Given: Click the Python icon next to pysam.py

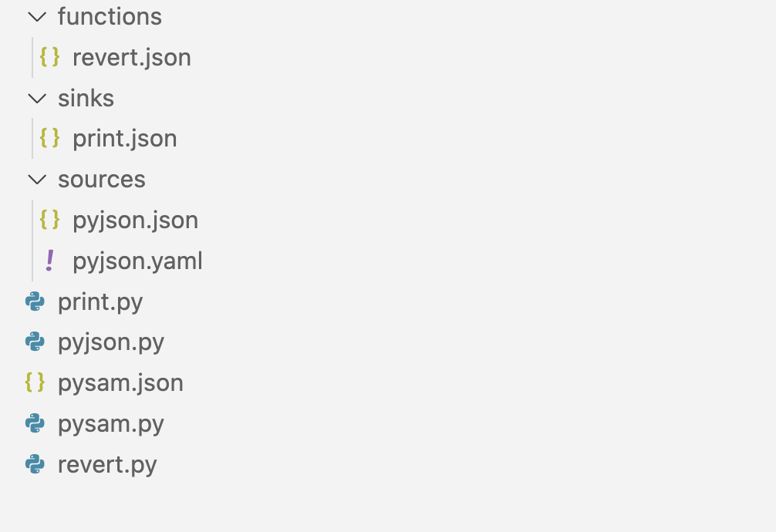Looking at the screenshot, I should click(35, 423).
